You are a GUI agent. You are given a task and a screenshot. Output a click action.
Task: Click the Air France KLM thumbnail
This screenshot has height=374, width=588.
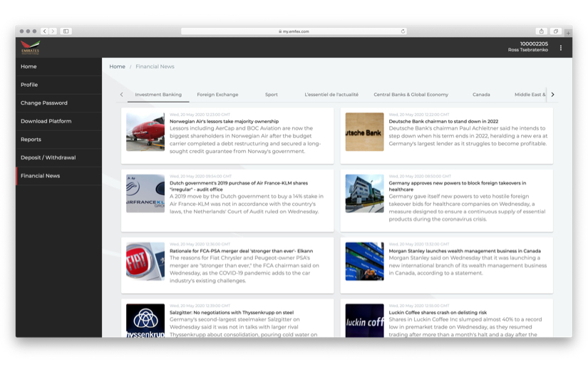[145, 193]
